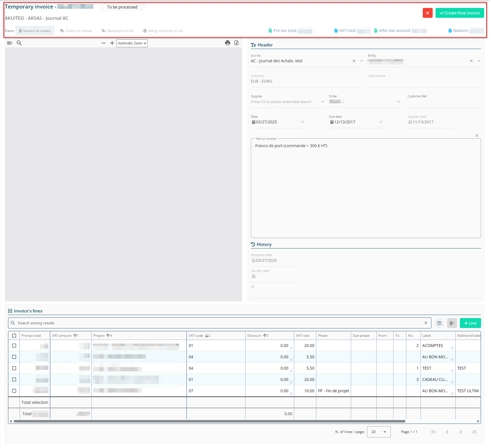Zoom in with the plus icon

click(x=112, y=43)
